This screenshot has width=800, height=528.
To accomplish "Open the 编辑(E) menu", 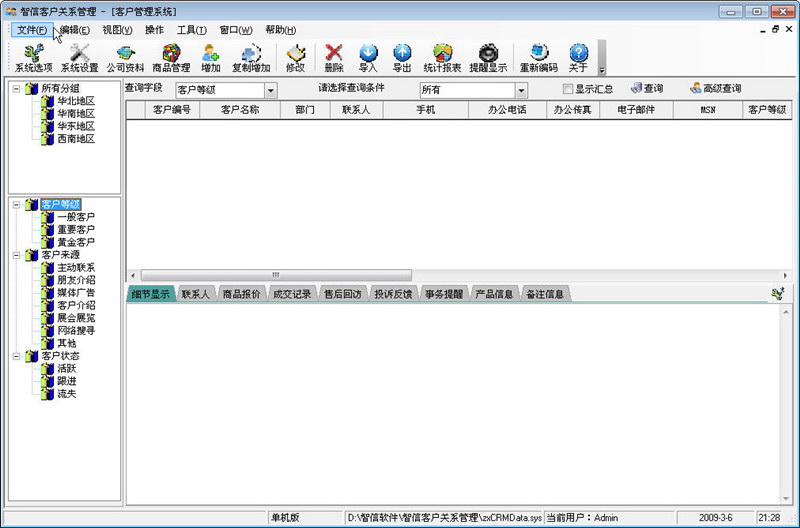I will pyautogui.click(x=74, y=30).
